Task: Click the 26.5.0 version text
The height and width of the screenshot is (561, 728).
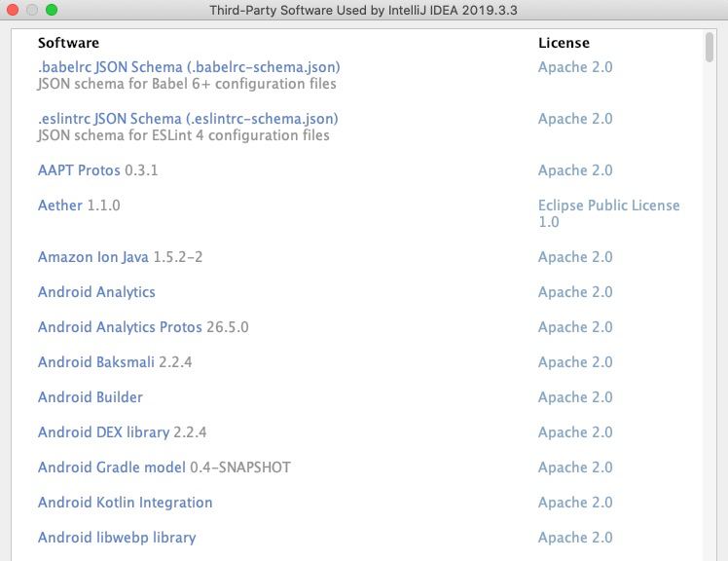Action: [228, 327]
